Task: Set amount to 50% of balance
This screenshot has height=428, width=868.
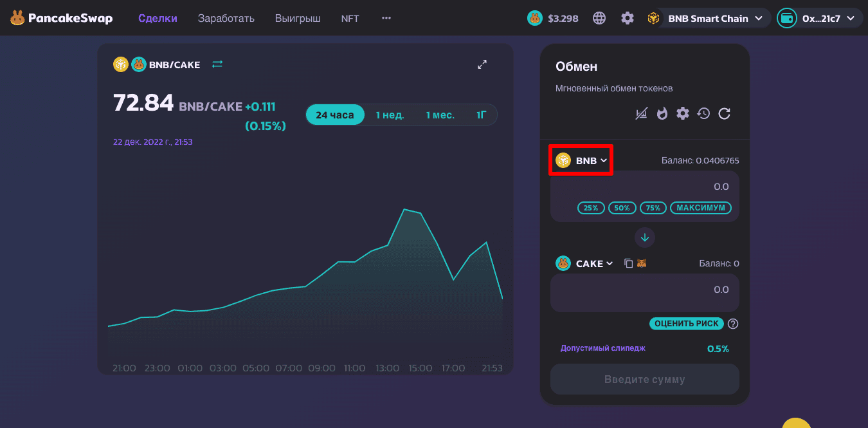Action: click(622, 208)
